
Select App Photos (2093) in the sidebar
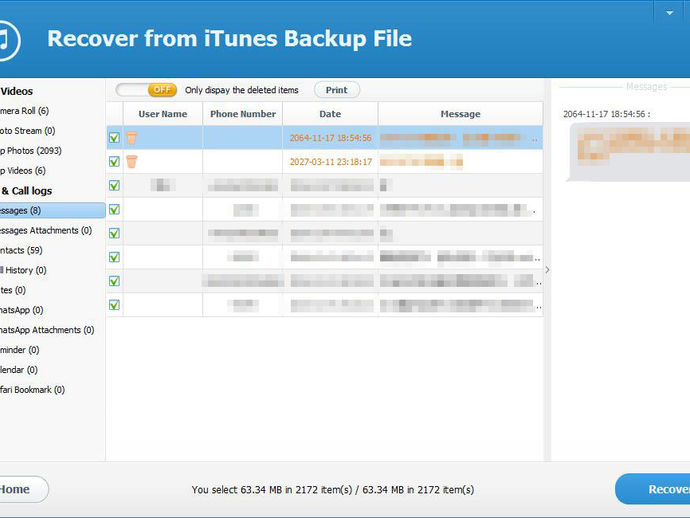(31, 151)
